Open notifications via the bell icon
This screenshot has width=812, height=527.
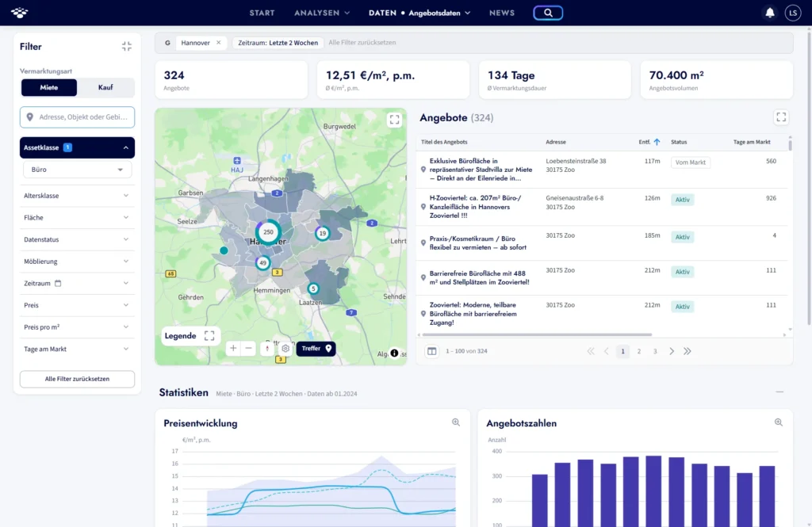(770, 13)
